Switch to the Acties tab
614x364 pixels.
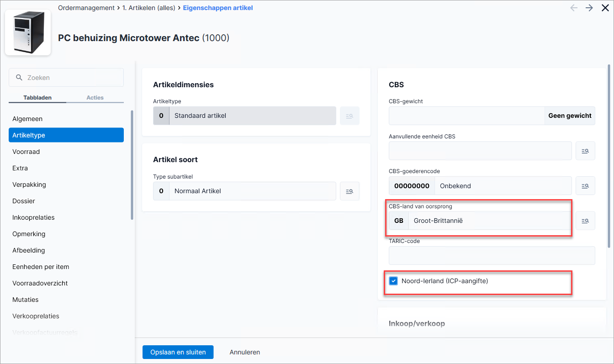[x=95, y=98]
